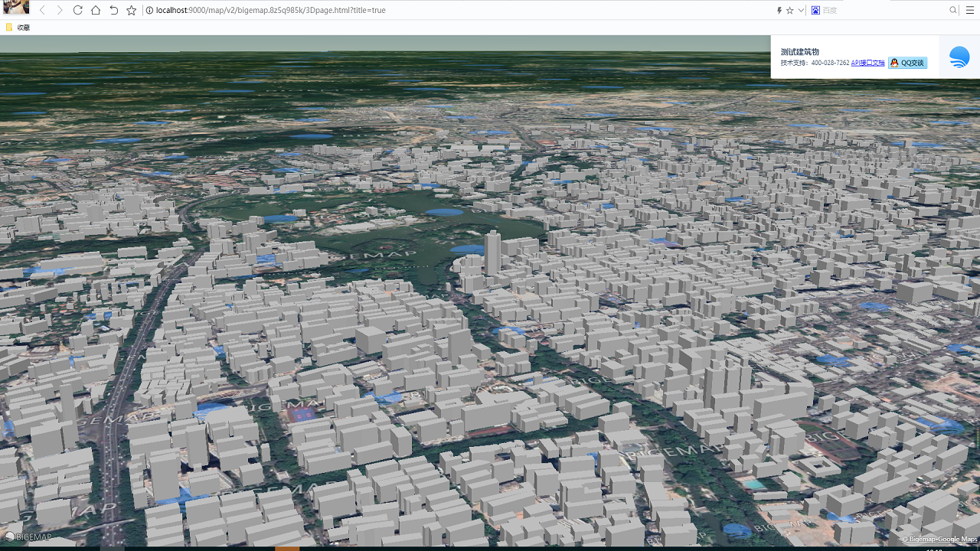Click the BIGEMAP logo at bottom-left of map
Viewport: 980px width, 551px height.
tap(28, 537)
